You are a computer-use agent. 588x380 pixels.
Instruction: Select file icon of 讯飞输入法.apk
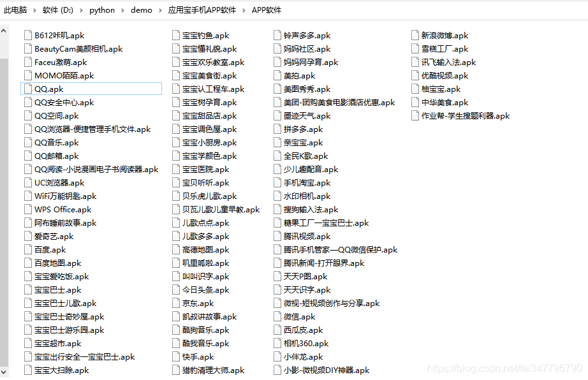point(415,62)
